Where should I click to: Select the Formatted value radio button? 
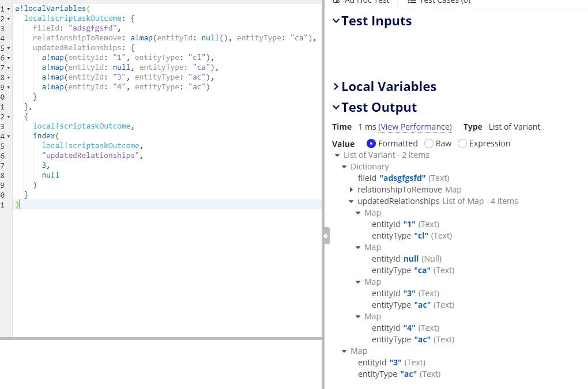point(371,143)
